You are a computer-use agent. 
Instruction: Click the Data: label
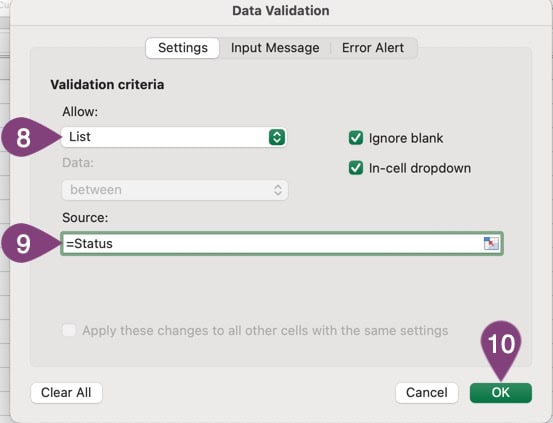pos(78,163)
